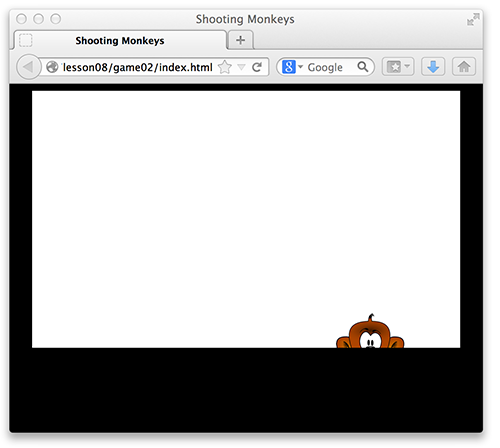Screen dimensions: 500x448
Task: Reload the page with refresh icon
Action: [257, 67]
